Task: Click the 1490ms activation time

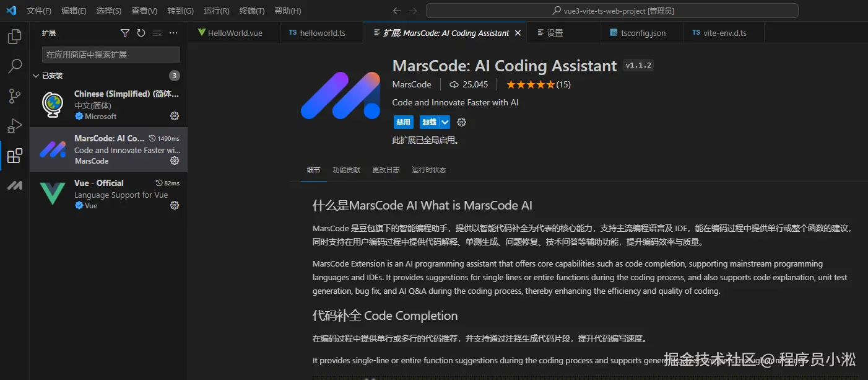Action: coord(164,139)
